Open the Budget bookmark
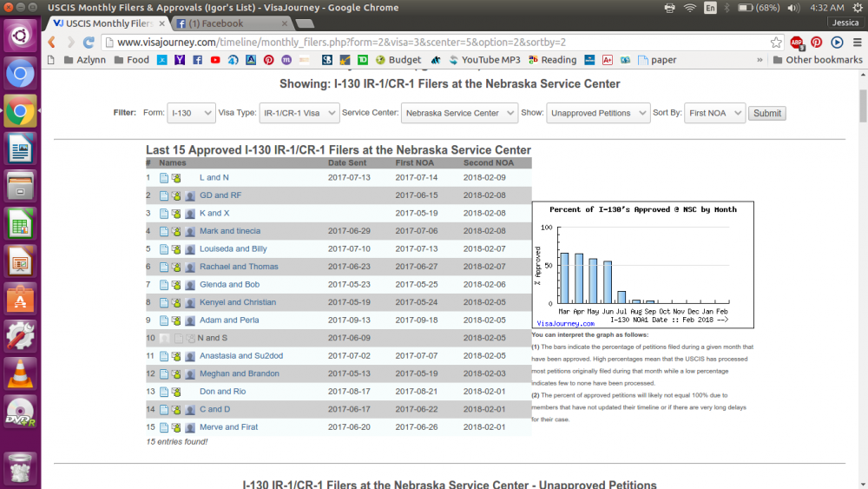The height and width of the screenshot is (489, 868). [398, 60]
